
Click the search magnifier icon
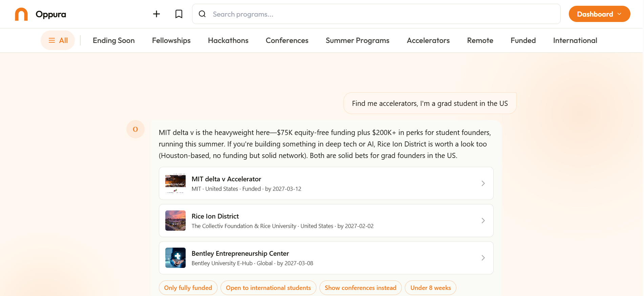pyautogui.click(x=202, y=14)
